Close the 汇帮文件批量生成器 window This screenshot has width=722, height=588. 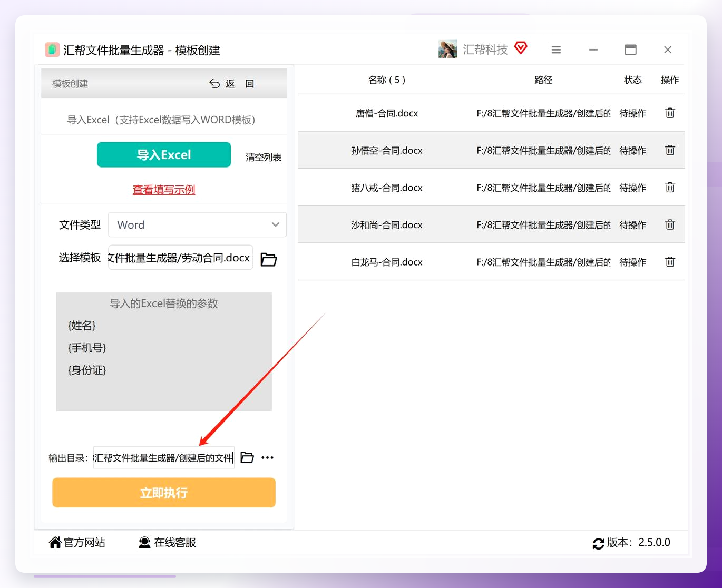[x=668, y=50]
